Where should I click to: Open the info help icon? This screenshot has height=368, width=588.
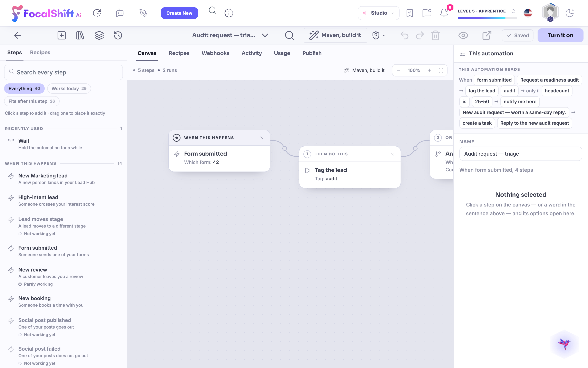tap(229, 13)
